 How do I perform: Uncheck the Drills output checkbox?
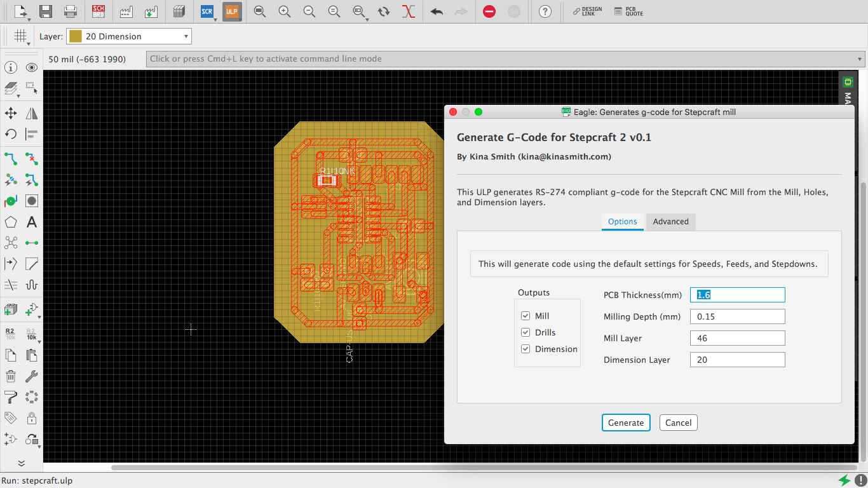[526, 332]
